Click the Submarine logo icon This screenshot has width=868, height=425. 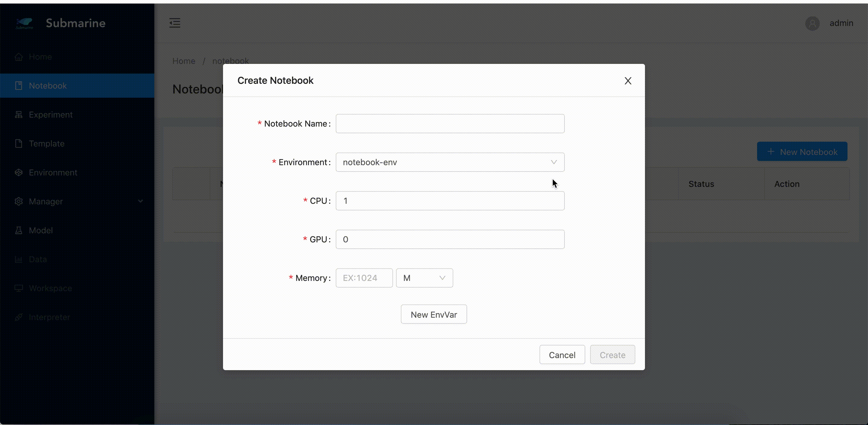(x=24, y=23)
